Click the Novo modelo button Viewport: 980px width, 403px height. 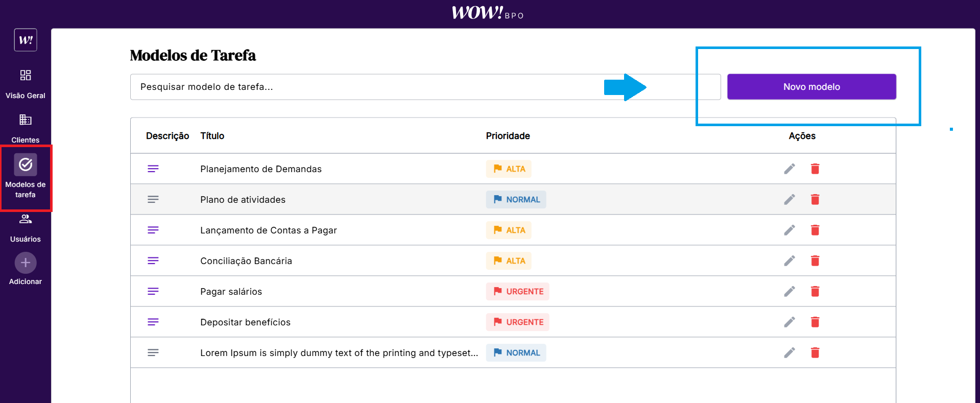(x=811, y=87)
